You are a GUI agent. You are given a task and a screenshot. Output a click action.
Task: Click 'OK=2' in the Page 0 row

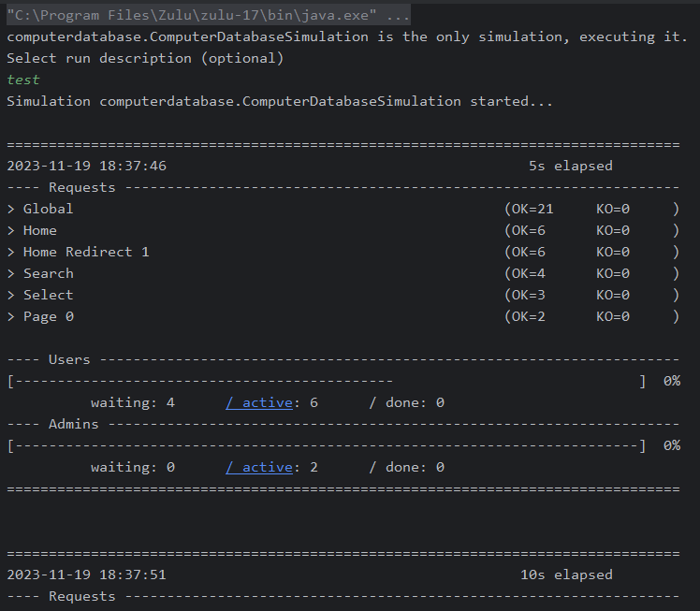coord(529,316)
